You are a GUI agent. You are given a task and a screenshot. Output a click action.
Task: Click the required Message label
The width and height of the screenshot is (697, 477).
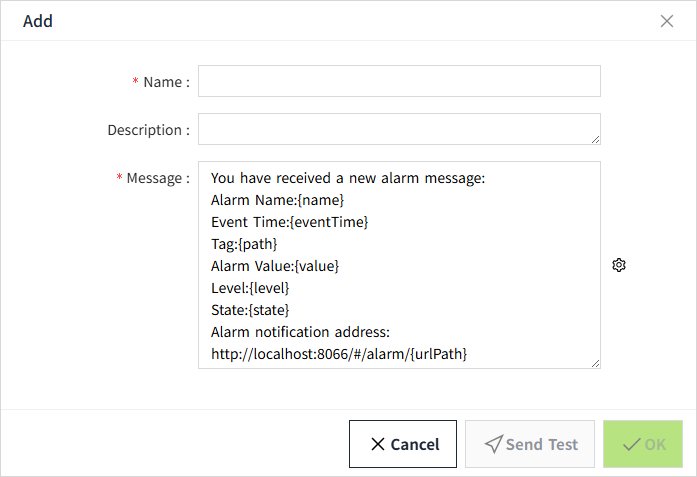pos(157,178)
